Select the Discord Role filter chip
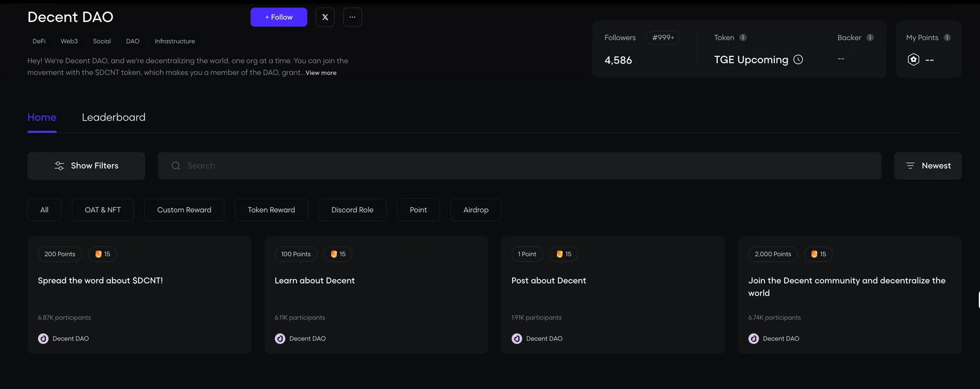This screenshot has width=980, height=389. click(x=352, y=210)
